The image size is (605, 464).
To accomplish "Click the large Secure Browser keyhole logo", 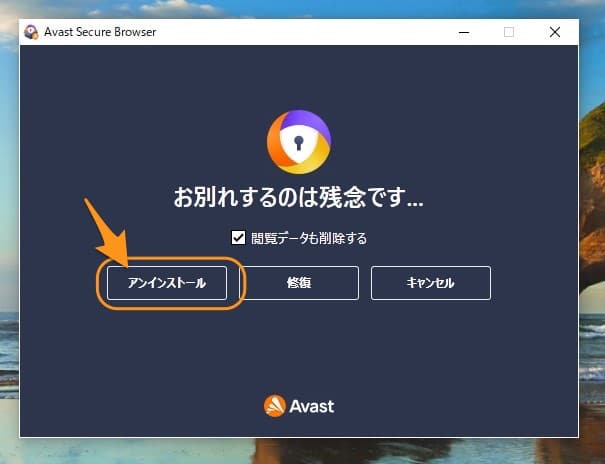I will pos(298,143).
